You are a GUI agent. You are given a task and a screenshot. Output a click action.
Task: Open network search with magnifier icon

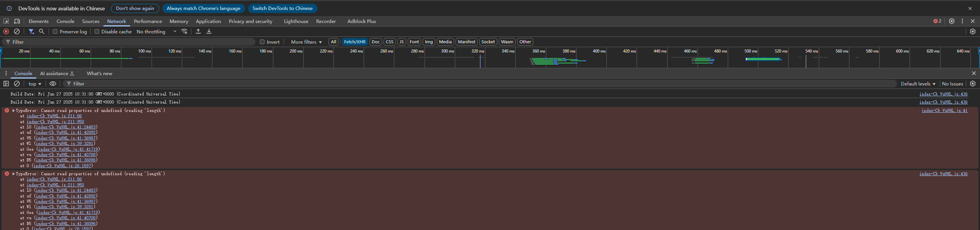[x=42, y=31]
